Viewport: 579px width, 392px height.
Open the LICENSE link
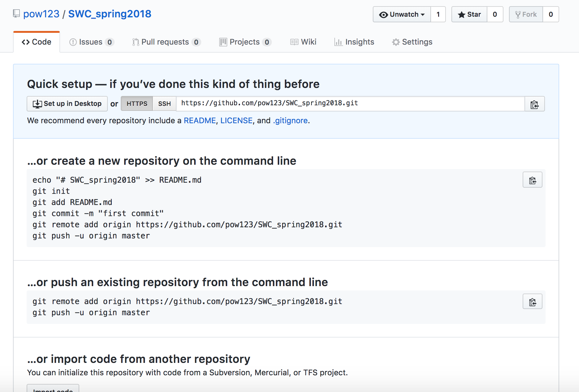(x=236, y=120)
